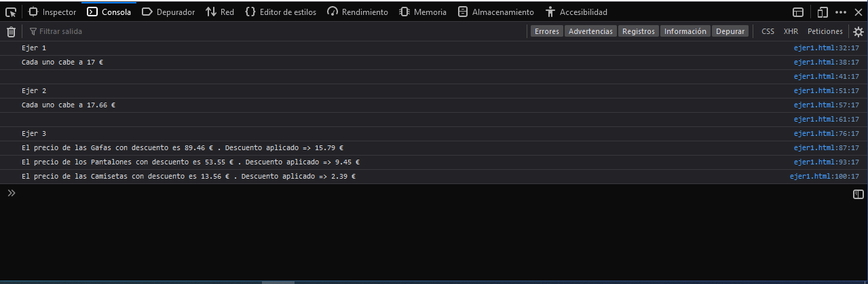Image resolution: width=868 pixels, height=284 pixels.
Task: Open console settings gear
Action: point(858,31)
